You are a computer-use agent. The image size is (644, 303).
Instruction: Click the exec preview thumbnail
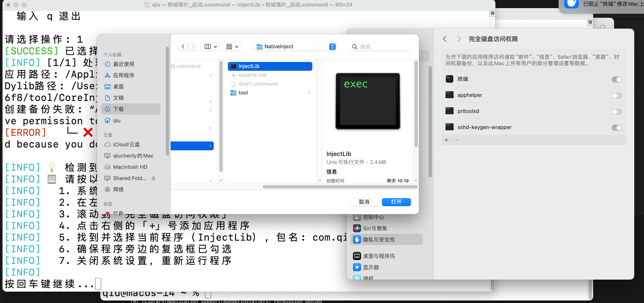(x=367, y=101)
